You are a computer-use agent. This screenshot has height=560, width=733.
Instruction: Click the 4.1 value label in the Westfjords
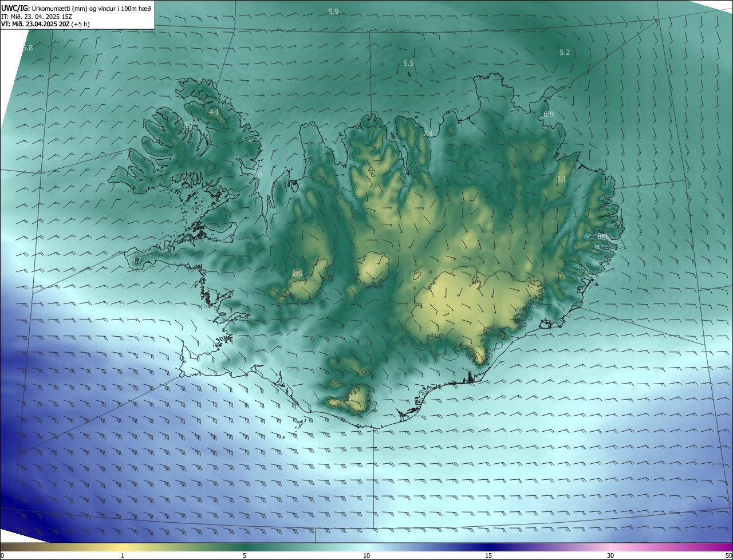tap(214, 112)
